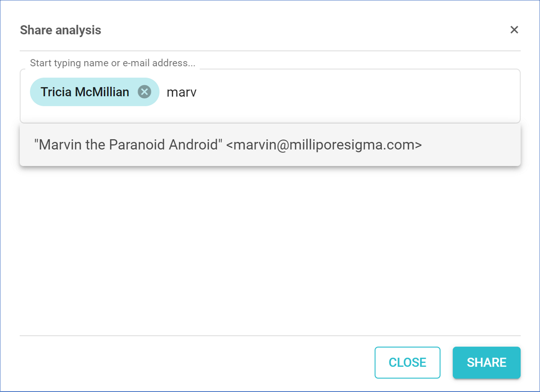Click the circled x beside Tricia McMillian
This screenshot has height=392, width=540.
point(144,92)
